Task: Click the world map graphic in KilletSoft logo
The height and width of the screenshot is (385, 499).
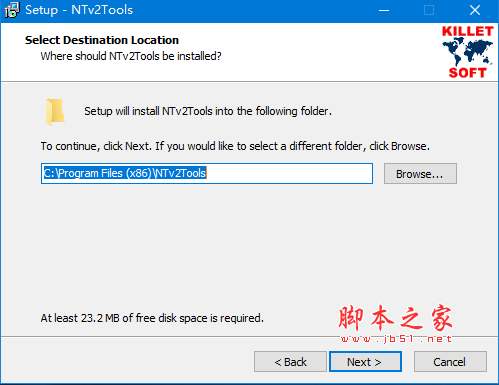Action: [467, 52]
